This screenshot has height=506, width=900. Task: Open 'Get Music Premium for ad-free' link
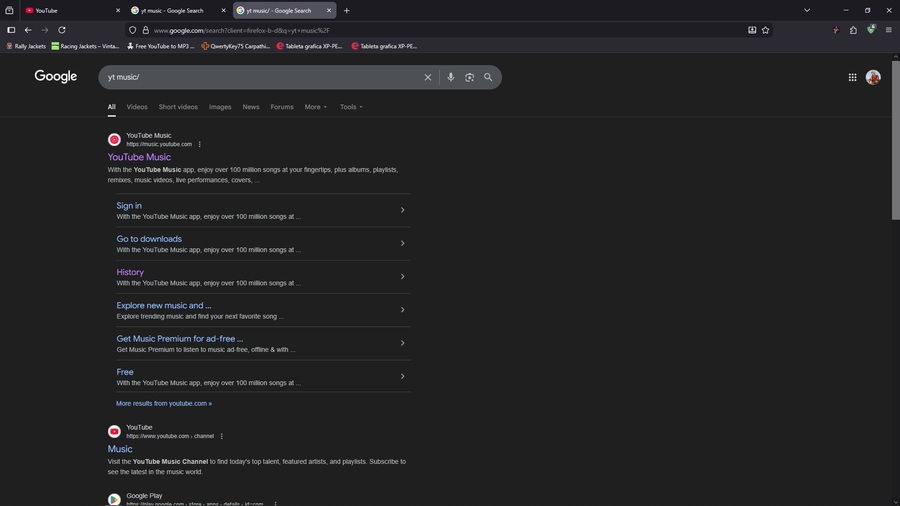[180, 339]
